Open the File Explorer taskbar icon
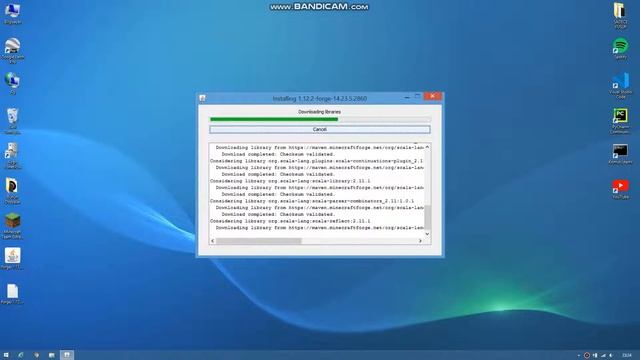 coord(51,355)
